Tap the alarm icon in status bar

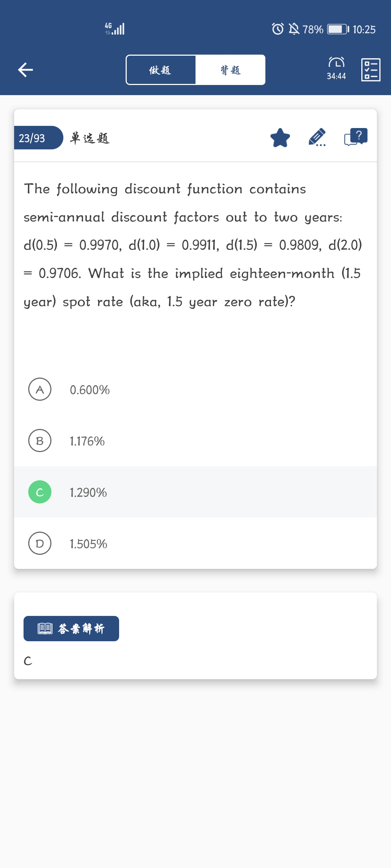(x=278, y=29)
